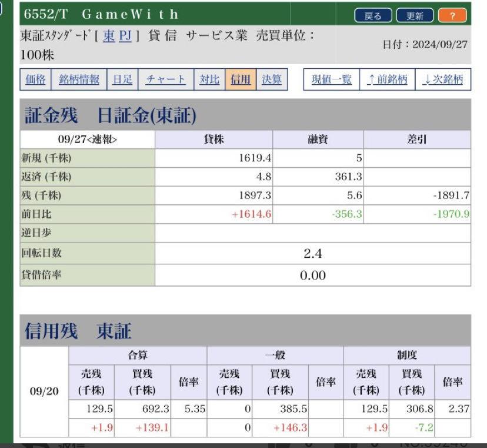The height and width of the screenshot is (448, 487).
Task: Switch to the チャート chart tab
Action: click(165, 80)
